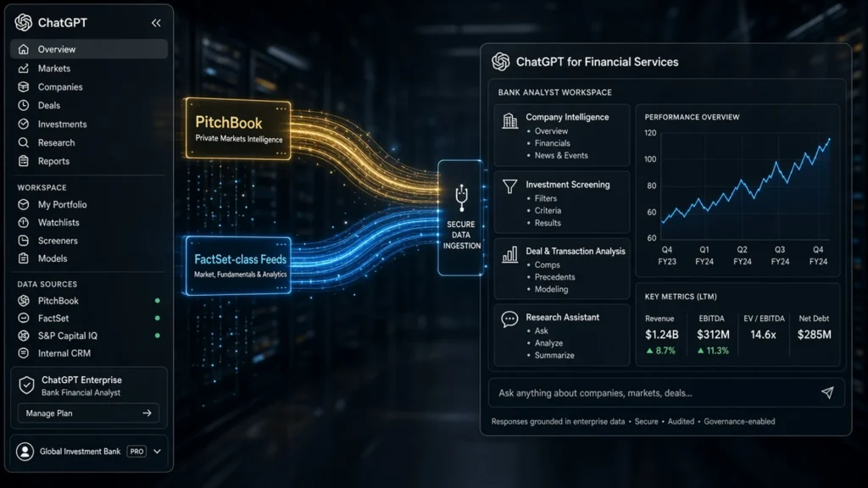The image size is (868, 488).
Task: Click the ChatGPT logo in sidebar header
Action: 23,23
